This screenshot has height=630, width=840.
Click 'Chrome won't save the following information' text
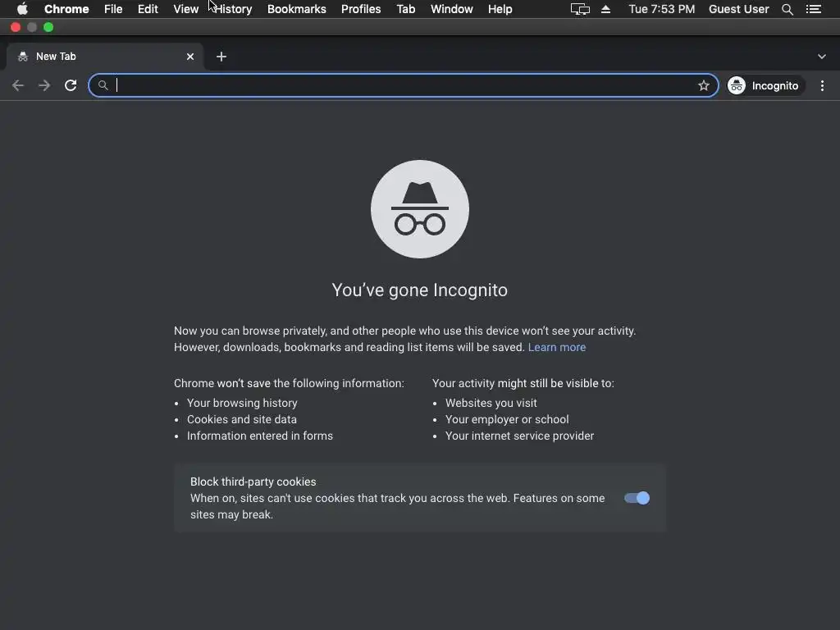pyautogui.click(x=289, y=383)
